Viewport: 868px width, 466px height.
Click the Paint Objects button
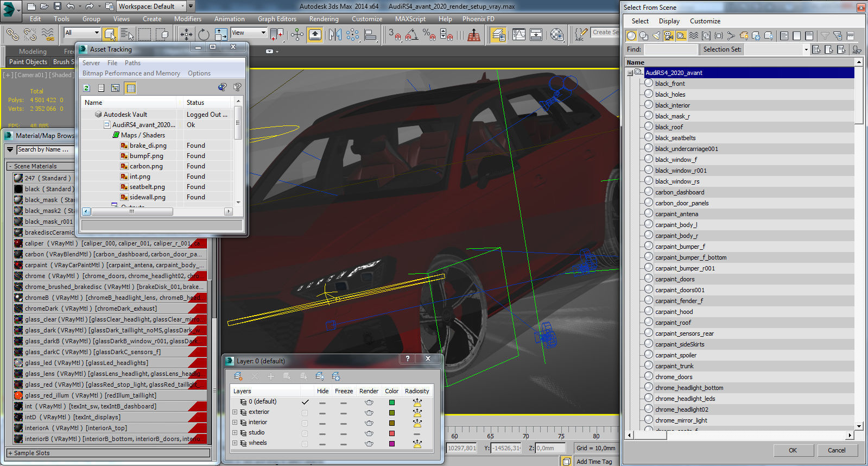click(x=28, y=62)
